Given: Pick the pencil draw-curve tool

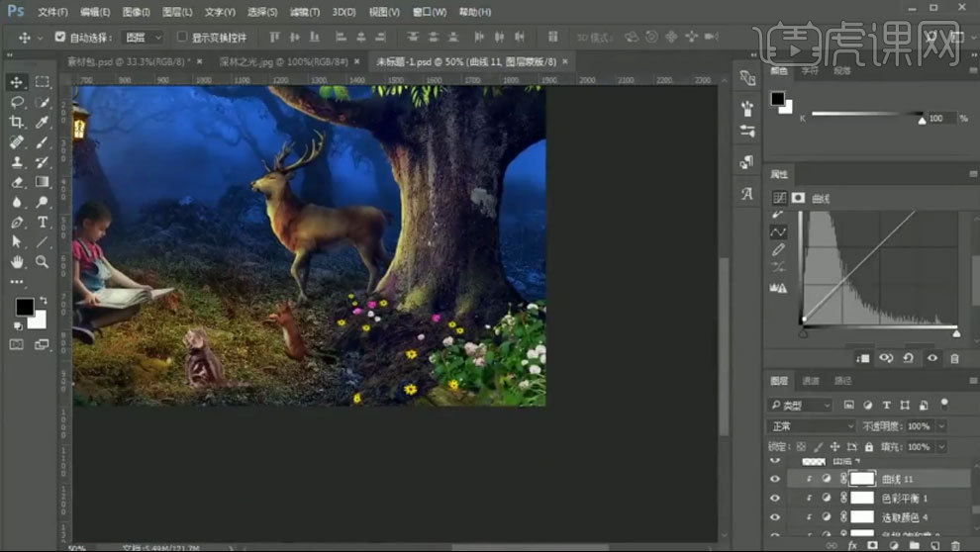Looking at the screenshot, I should pyautogui.click(x=778, y=249).
